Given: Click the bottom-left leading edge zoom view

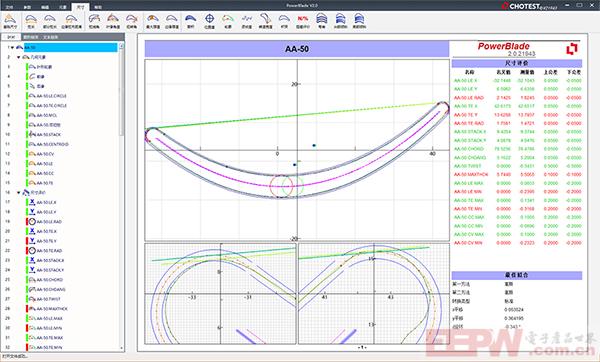Looking at the screenshot, I should tap(220, 294).
